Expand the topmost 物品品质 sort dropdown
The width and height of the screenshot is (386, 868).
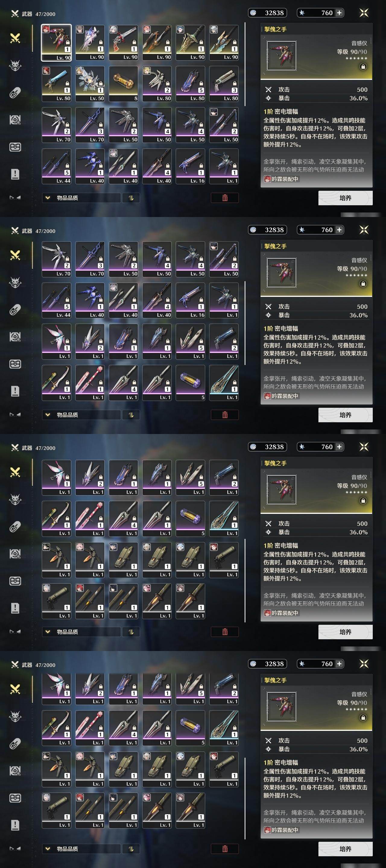coord(81,198)
